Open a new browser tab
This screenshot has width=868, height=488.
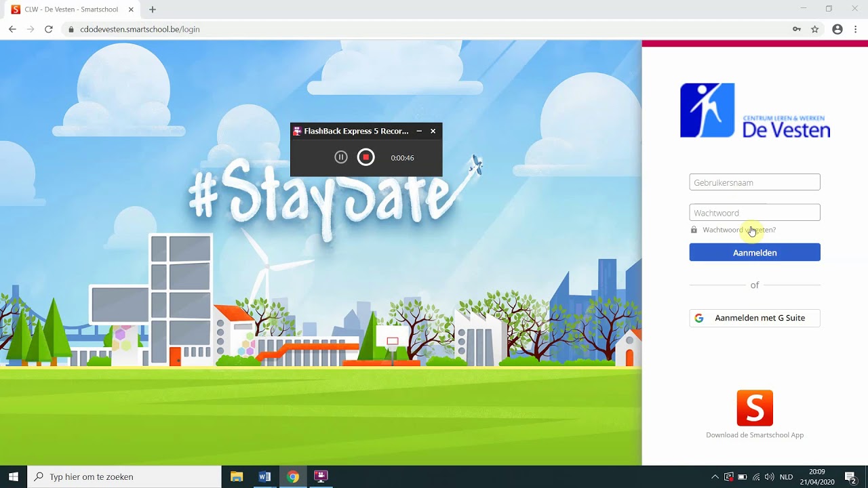[x=153, y=9]
